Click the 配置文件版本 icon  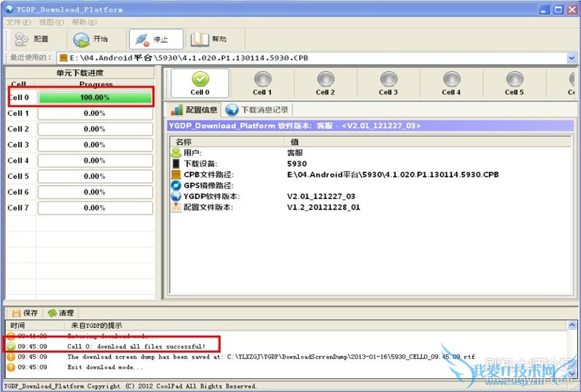(x=176, y=207)
